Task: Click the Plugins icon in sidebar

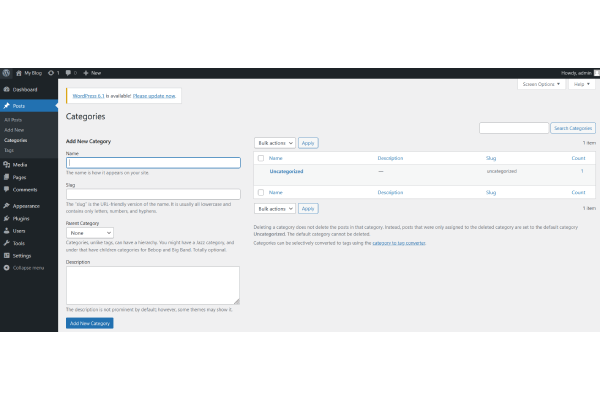Action: pyautogui.click(x=7, y=218)
